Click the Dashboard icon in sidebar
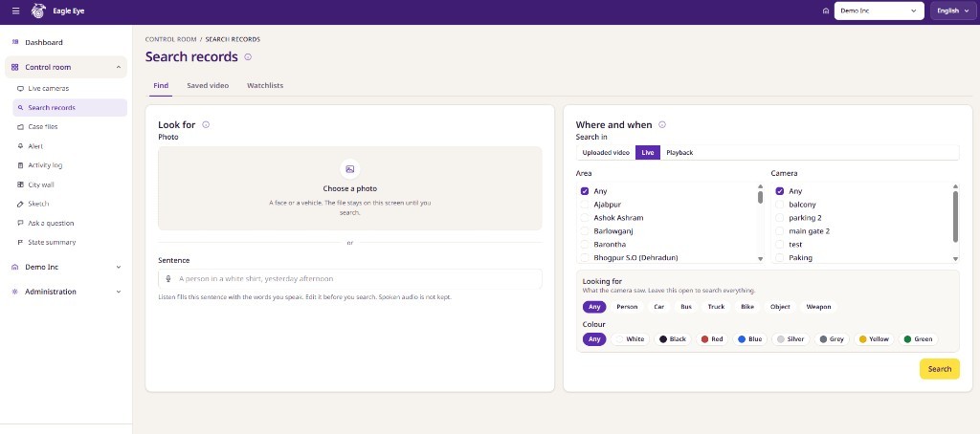Screen dimensions: 980x434 15,42
